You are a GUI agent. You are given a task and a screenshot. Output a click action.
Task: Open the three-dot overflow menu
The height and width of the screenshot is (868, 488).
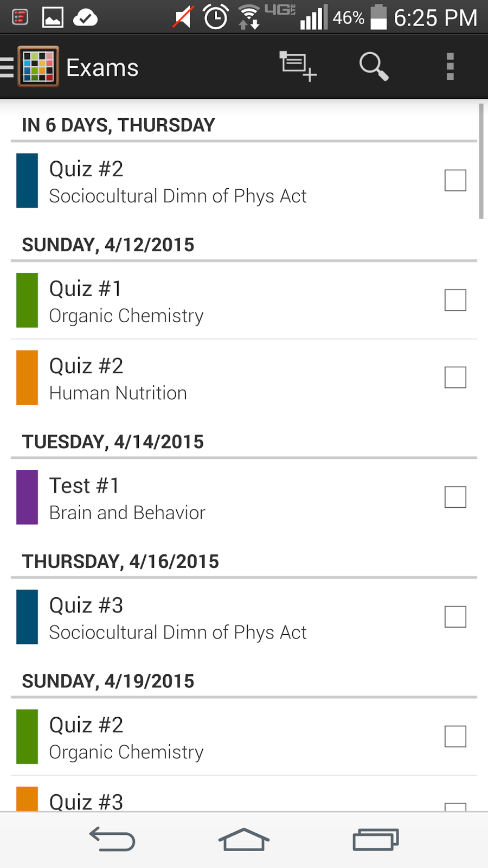tap(450, 67)
